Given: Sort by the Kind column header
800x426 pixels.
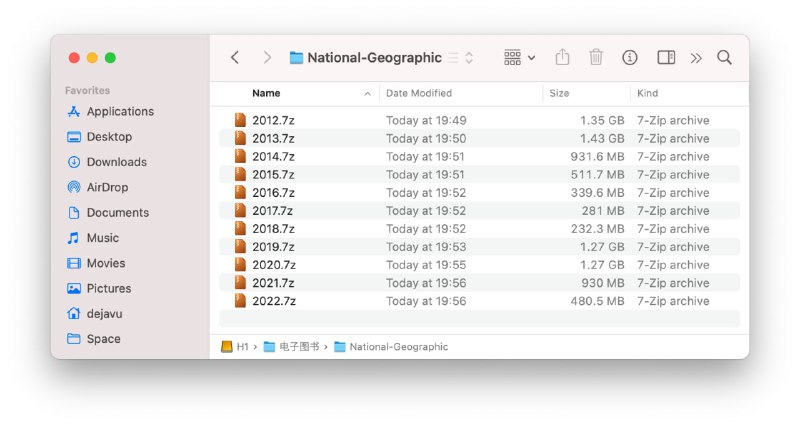Looking at the screenshot, I should (647, 93).
